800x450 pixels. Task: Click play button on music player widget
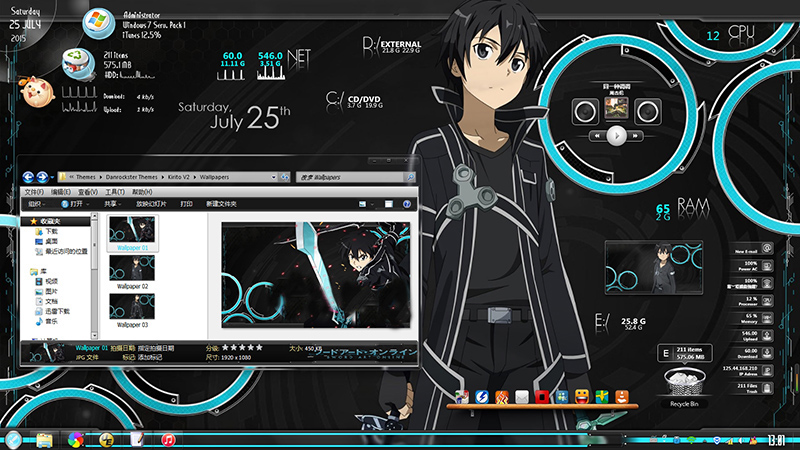pyautogui.click(x=616, y=136)
